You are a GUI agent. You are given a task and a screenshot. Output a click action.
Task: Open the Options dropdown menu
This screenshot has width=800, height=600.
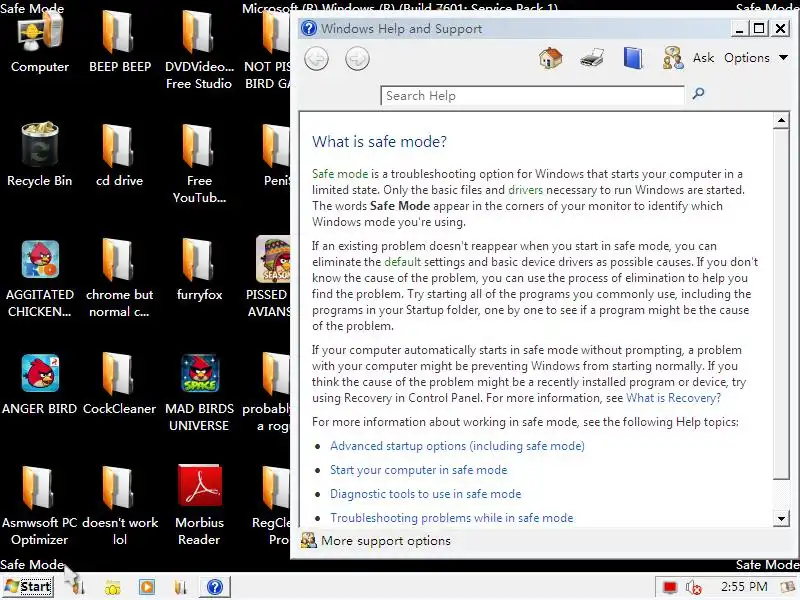(x=756, y=58)
